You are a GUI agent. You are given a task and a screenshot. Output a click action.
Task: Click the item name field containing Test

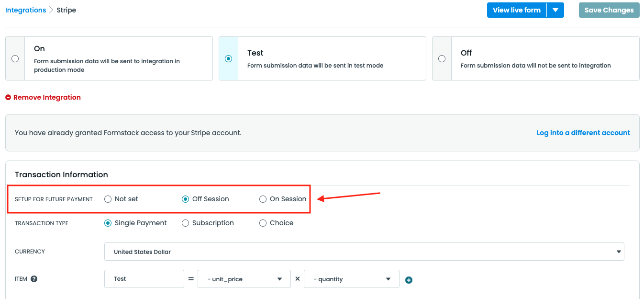point(144,279)
